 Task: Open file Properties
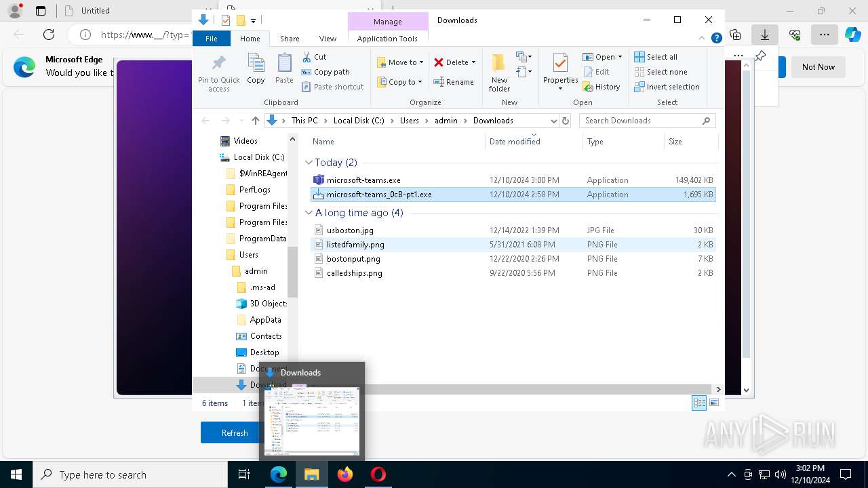point(560,72)
